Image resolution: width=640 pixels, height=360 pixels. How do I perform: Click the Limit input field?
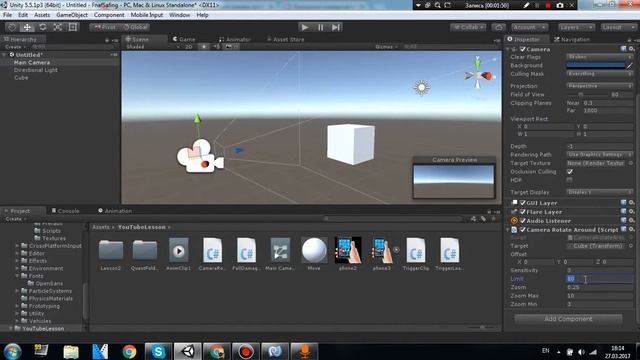tap(599, 279)
